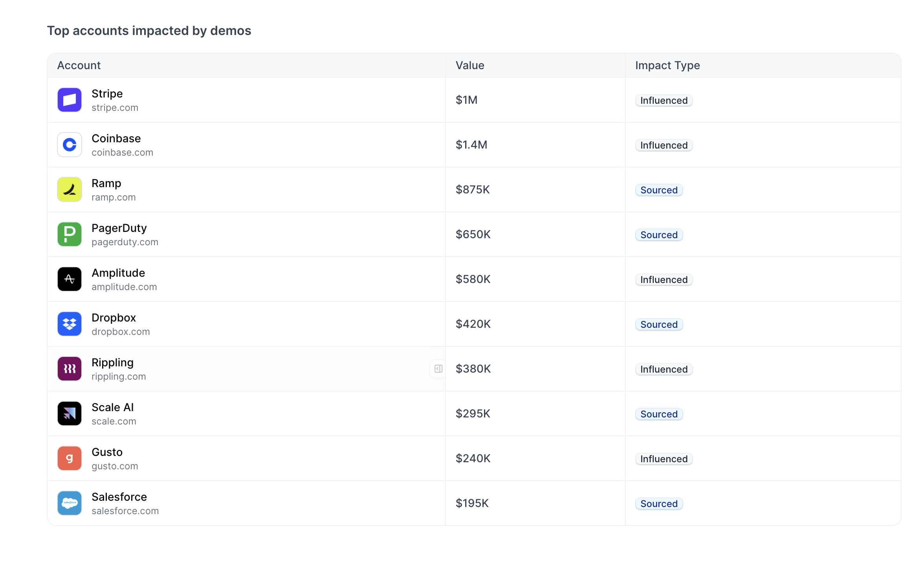
Task: Sort the table by Value column
Action: point(470,65)
